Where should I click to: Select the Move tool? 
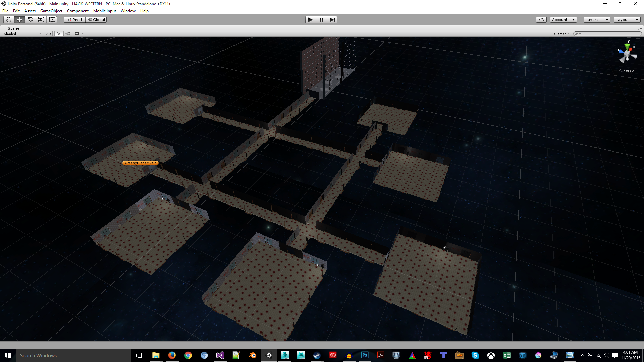(x=19, y=20)
